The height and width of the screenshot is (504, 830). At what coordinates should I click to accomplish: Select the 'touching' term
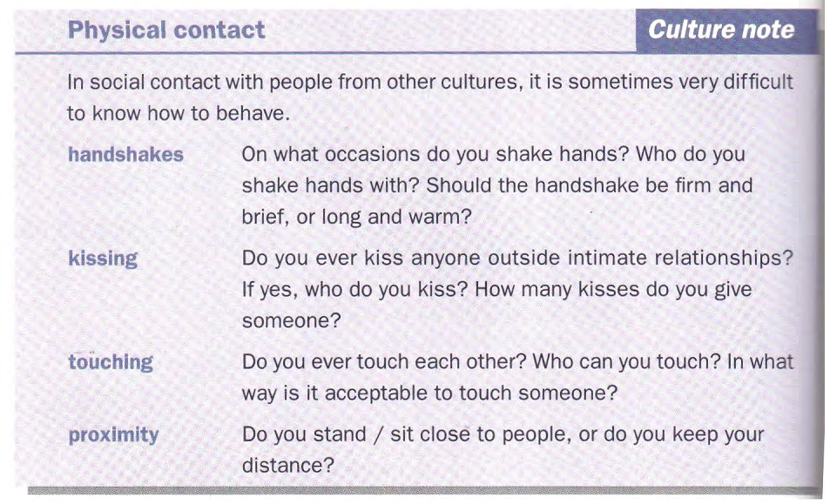click(111, 362)
